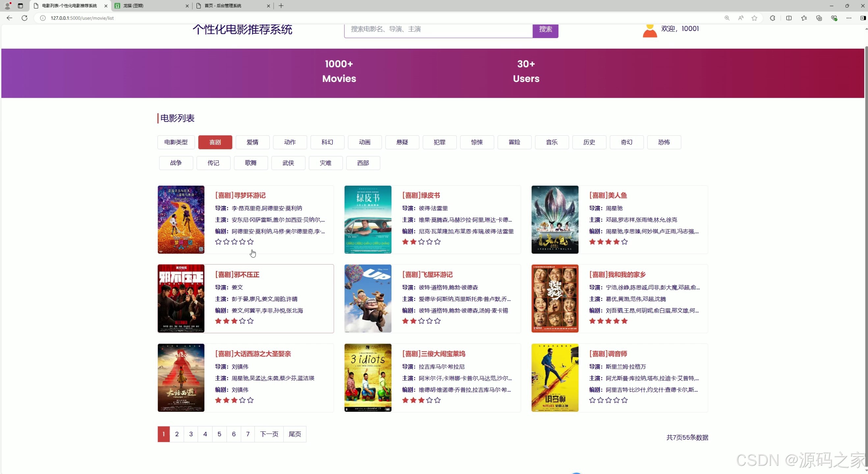868x474 pixels.
Task: Jump to the last page using 尾页
Action: click(294, 434)
